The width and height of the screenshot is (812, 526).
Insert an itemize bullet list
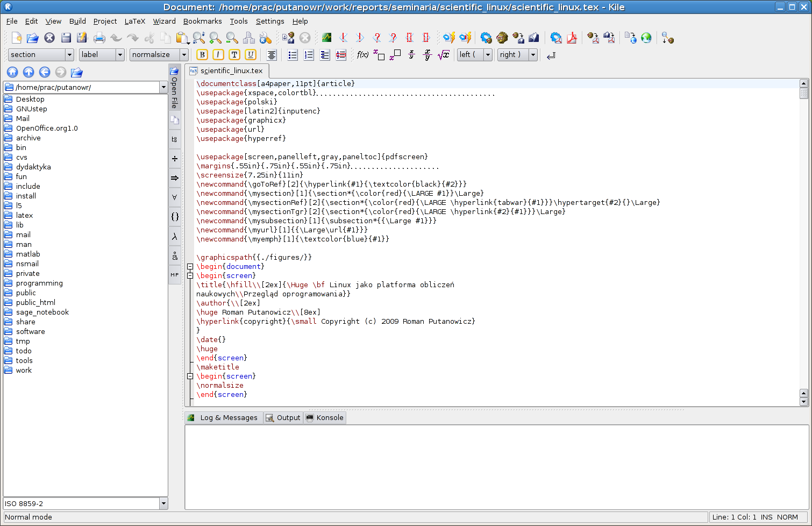point(293,55)
